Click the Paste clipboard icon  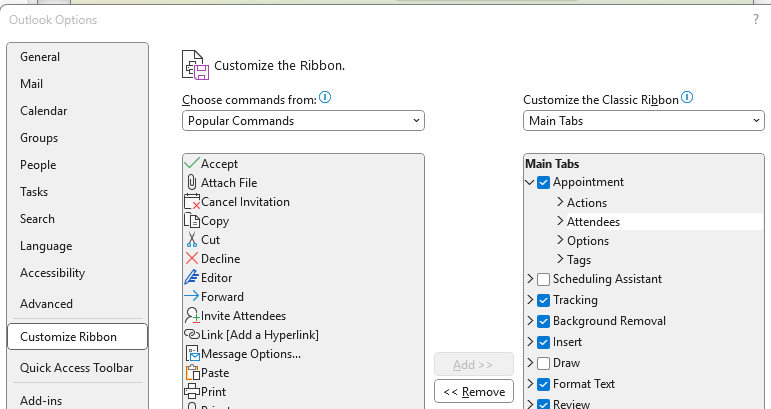point(192,373)
